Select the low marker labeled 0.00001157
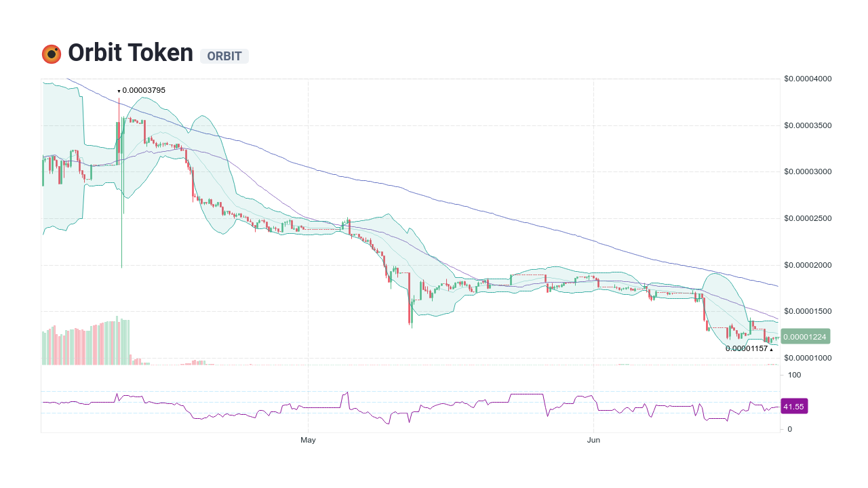868x488 pixels. tap(746, 348)
